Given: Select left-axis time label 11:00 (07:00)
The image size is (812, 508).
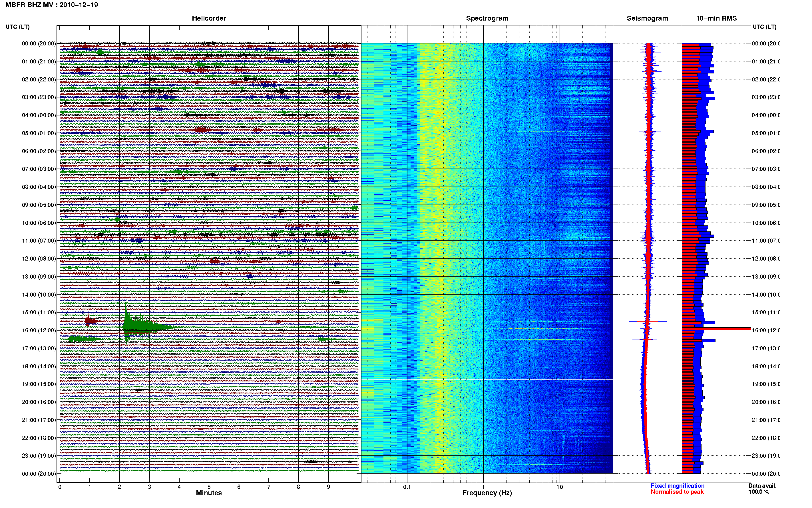Looking at the screenshot, I should pos(39,241).
